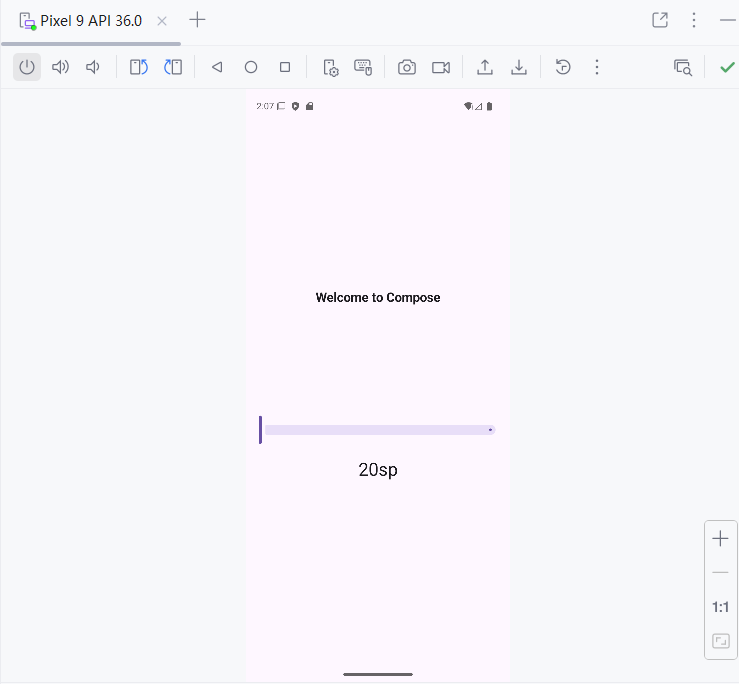Click the zoom to fit screen icon
Viewport: 739px width, 684px height.
click(x=721, y=641)
